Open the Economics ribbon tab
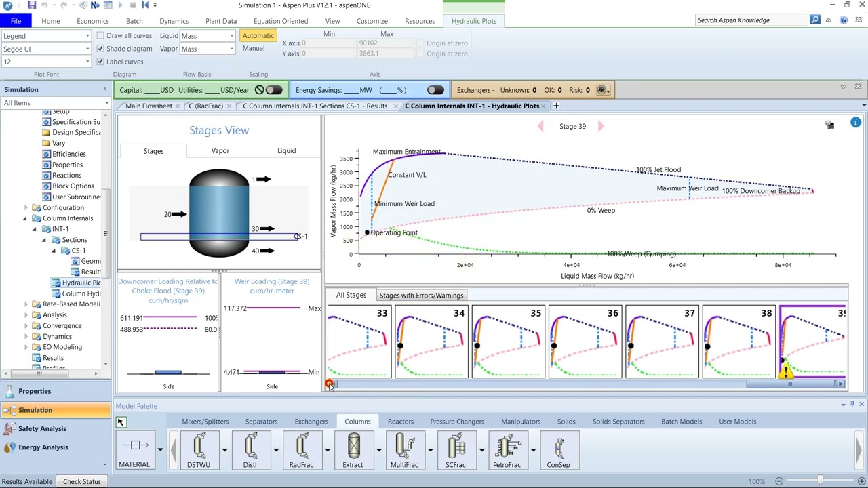The height and width of the screenshot is (488, 868). pos(93,21)
